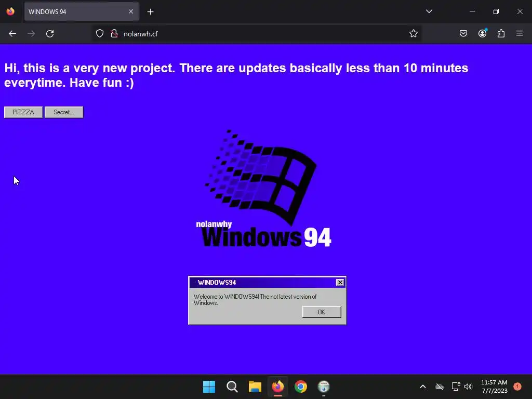Click the Firefox taskbar icon
Image resolution: width=532 pixels, height=399 pixels.
278,387
